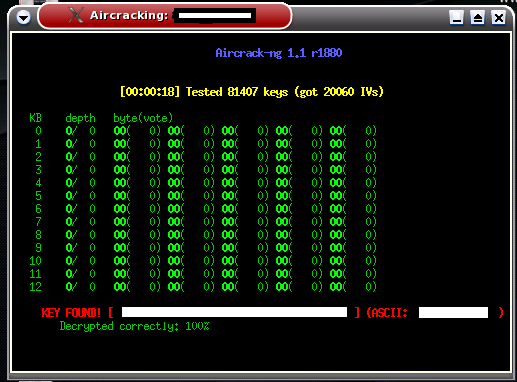Viewport: 517px width, 382px height.
Task: Click the redacted hex key field
Action: click(x=234, y=312)
